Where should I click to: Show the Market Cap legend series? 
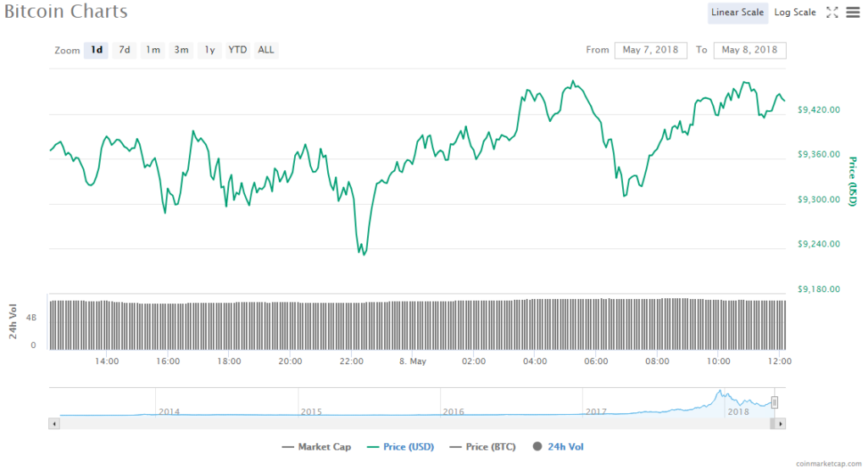[x=314, y=446]
